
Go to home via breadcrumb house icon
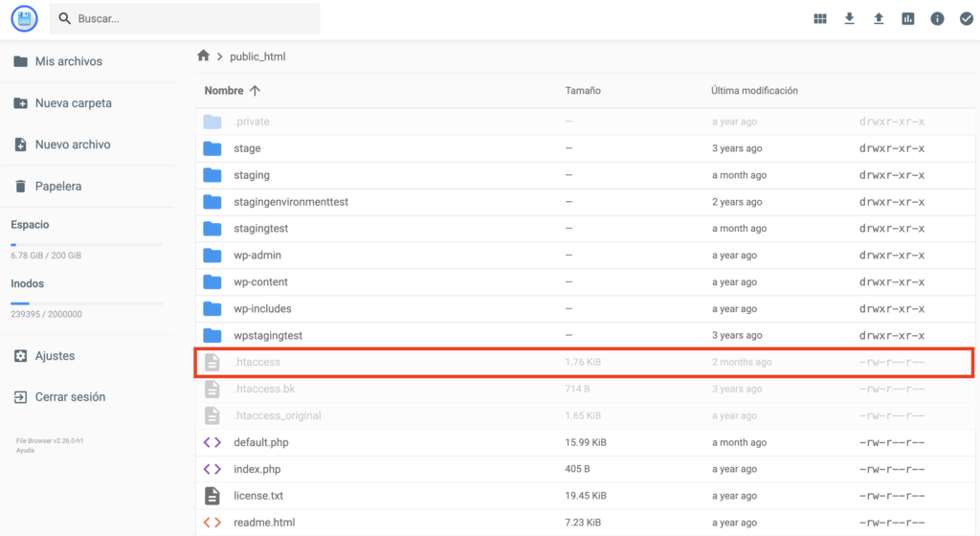[x=203, y=56]
